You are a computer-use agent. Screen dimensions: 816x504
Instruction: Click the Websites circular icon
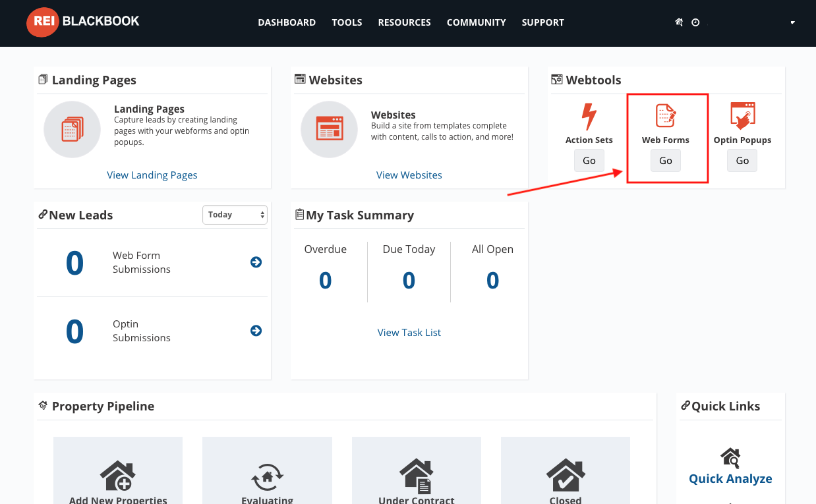click(x=329, y=129)
